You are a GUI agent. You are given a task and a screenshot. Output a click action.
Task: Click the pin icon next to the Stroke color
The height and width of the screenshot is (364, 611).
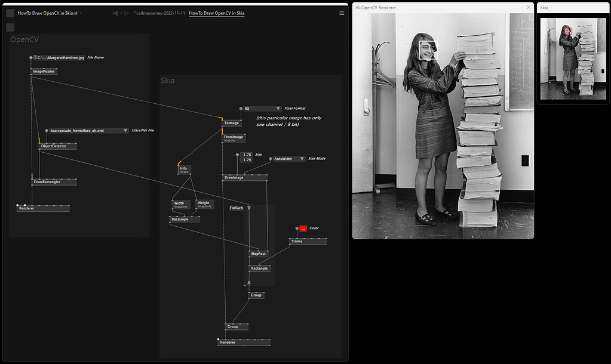click(x=296, y=228)
